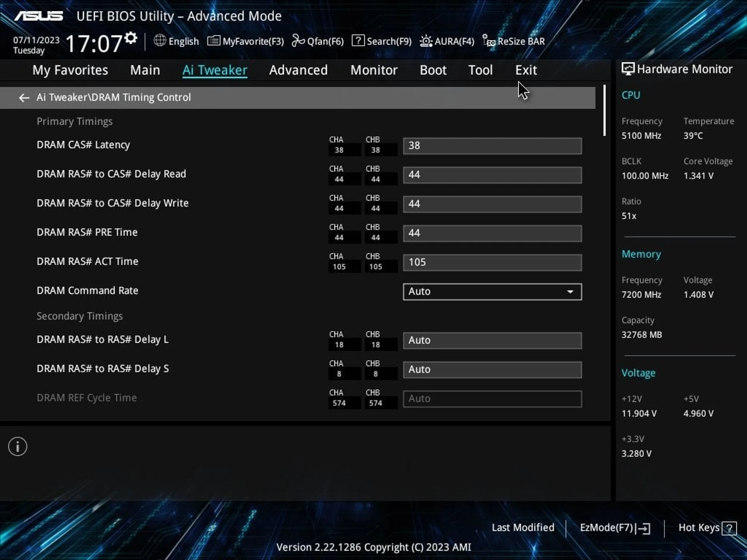Click the information circle icon
747x560 pixels.
(18, 446)
